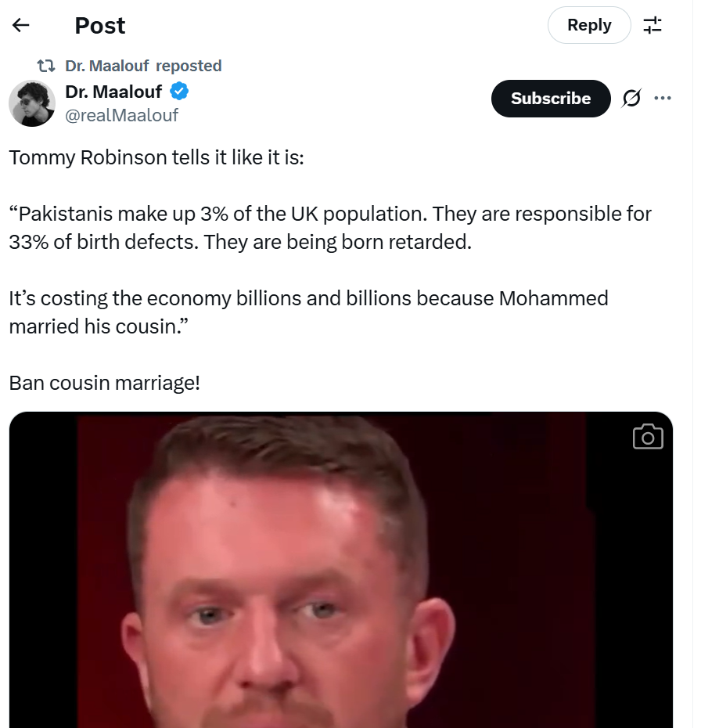
Task: Open the Grok slashed-circle icon
Action: click(x=631, y=99)
